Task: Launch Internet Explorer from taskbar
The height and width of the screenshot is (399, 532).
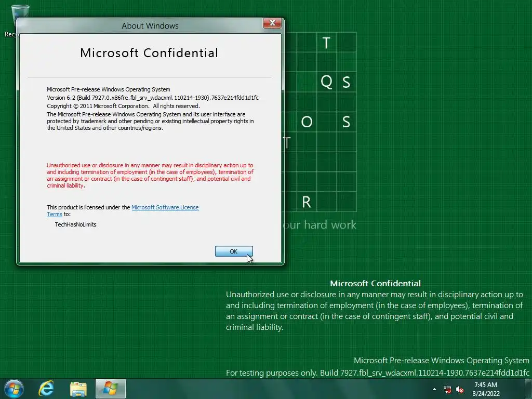Action: click(x=46, y=389)
